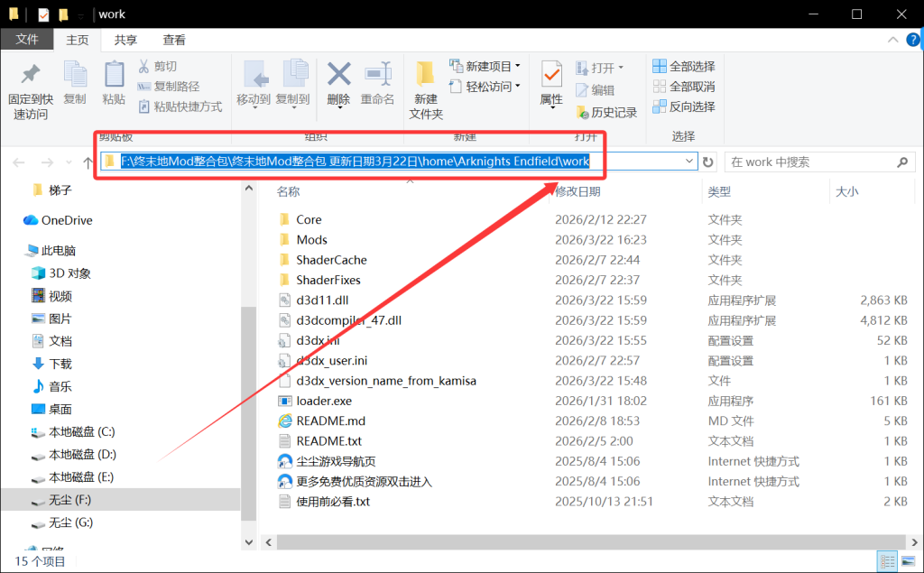Image resolution: width=924 pixels, height=573 pixels.
Task: Click the Copy (复制) icon in ribbon
Action: [x=74, y=80]
